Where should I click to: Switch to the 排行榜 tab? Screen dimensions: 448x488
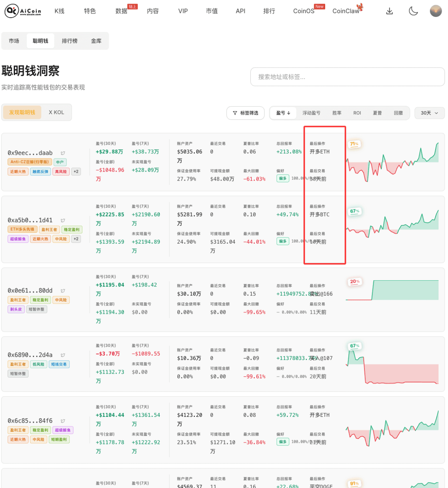point(70,41)
